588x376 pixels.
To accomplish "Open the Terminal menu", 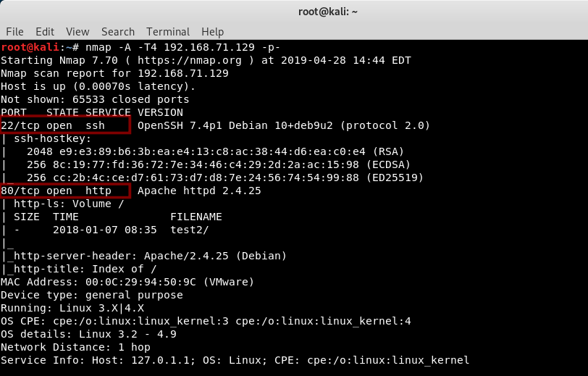I will (168, 32).
